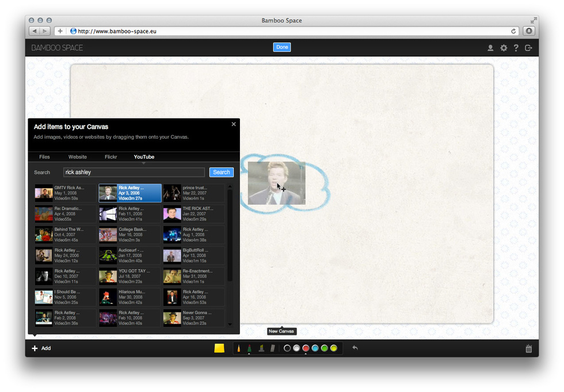This screenshot has height=392, width=564.
Task: Close the Add items panel
Action: 234,124
